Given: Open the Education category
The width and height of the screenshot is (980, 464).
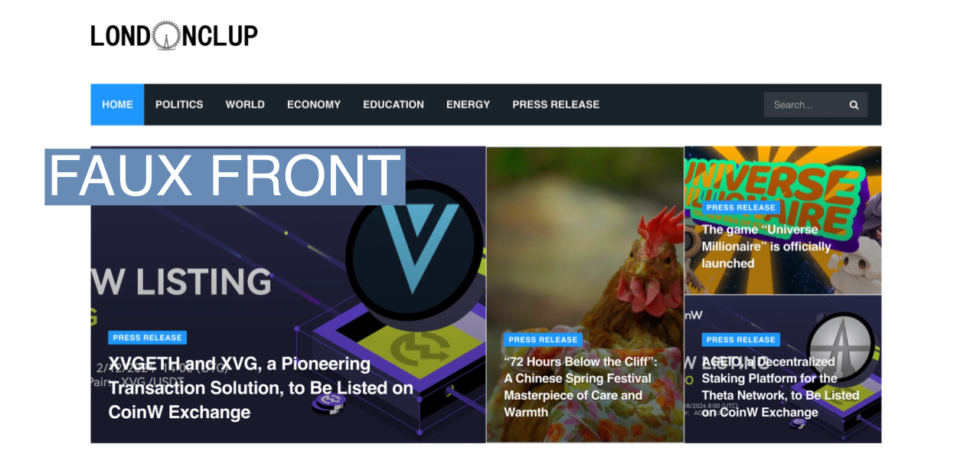Looking at the screenshot, I should 394,104.
